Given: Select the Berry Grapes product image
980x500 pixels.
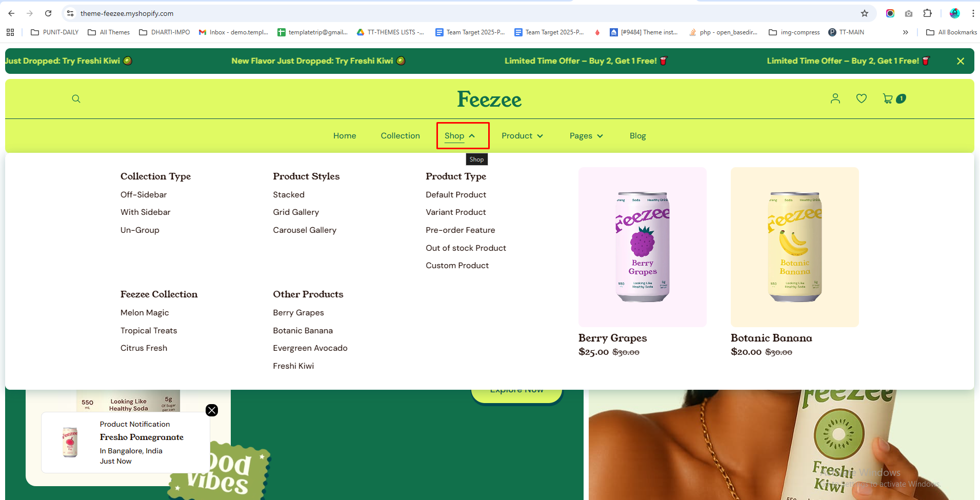Looking at the screenshot, I should tap(642, 247).
